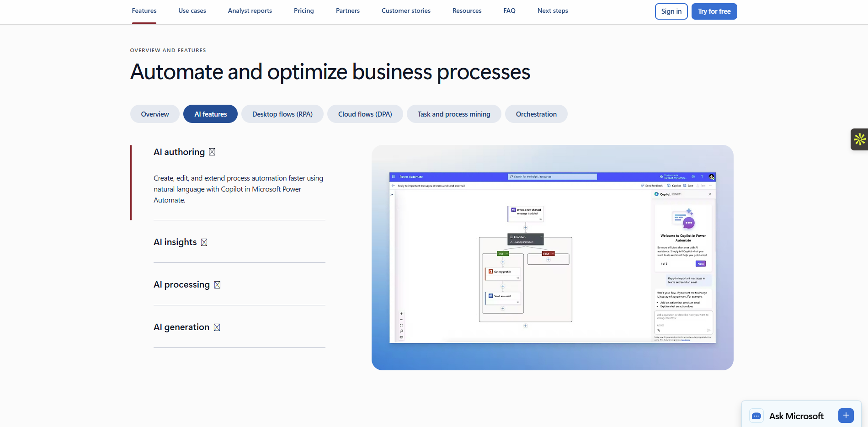Click Next in the Copilot welcome card
868x427 pixels.
point(701,264)
